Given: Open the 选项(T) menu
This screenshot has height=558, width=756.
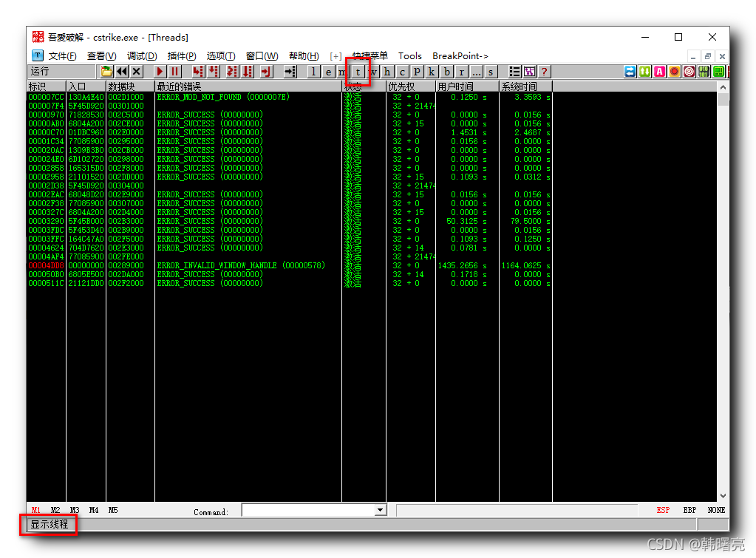Looking at the screenshot, I should coord(221,56).
